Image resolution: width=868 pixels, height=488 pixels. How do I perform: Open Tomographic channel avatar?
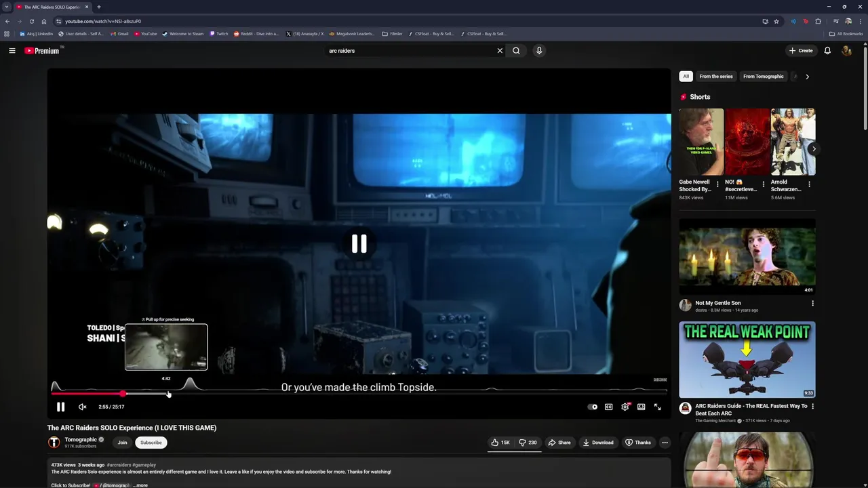[54, 443]
